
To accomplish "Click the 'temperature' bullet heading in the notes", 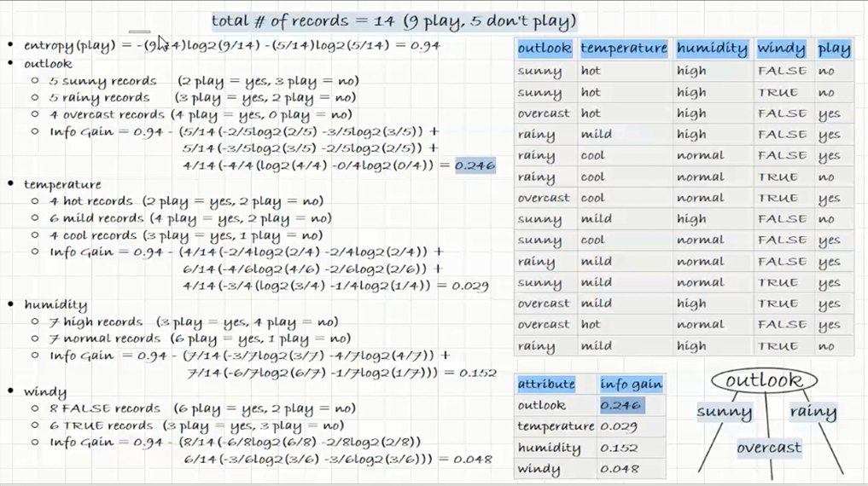I will pyautogui.click(x=62, y=184).
